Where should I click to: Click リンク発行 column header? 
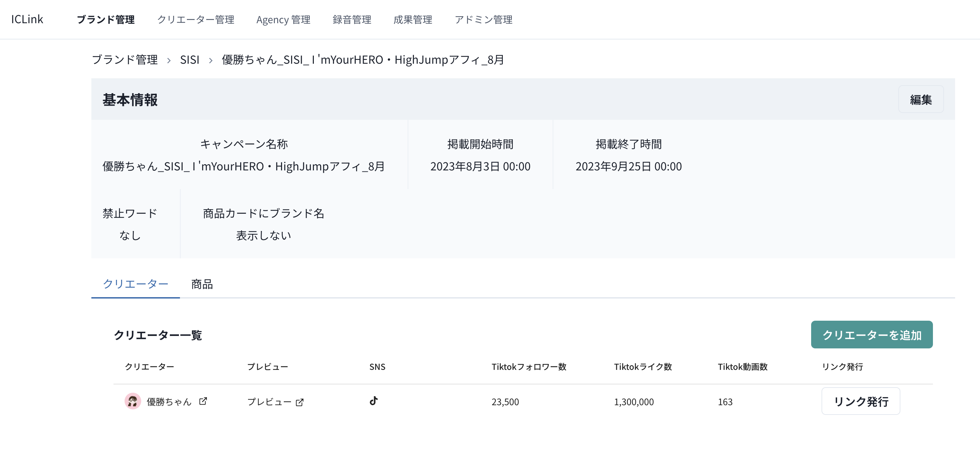click(x=842, y=367)
